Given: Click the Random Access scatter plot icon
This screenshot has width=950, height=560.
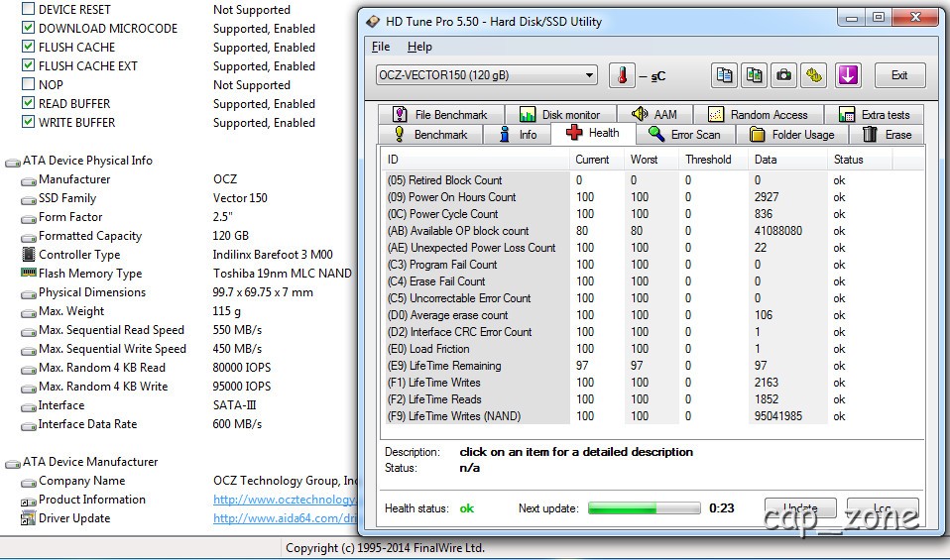Looking at the screenshot, I should click(716, 114).
